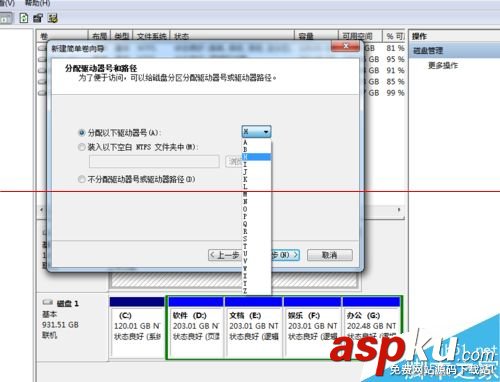Click the 85 % cell in volume list

coord(395,82)
